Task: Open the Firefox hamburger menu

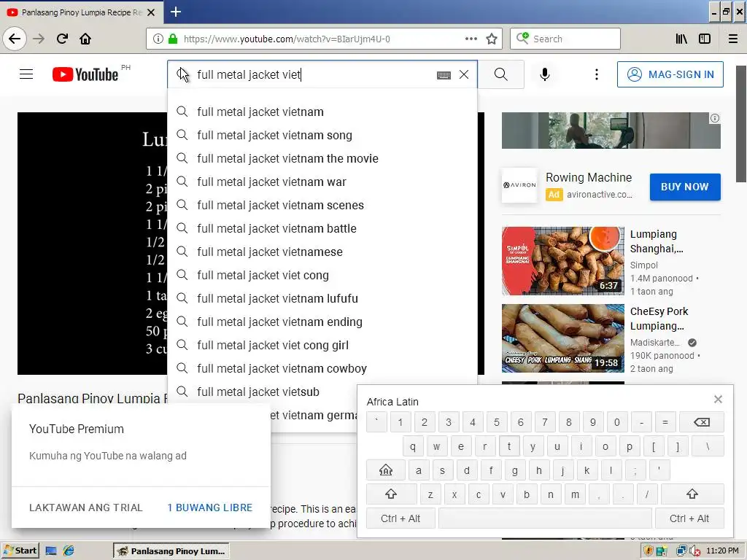Action: pos(733,39)
